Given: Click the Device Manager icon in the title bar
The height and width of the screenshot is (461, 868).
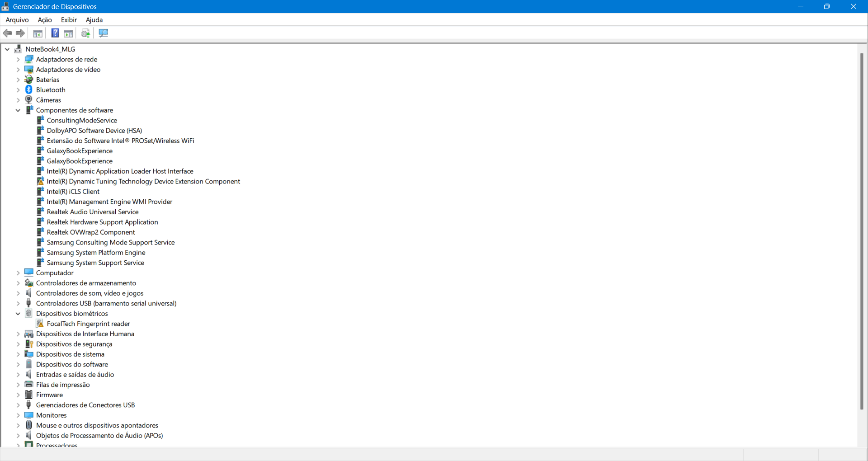Looking at the screenshot, I should click(5, 6).
